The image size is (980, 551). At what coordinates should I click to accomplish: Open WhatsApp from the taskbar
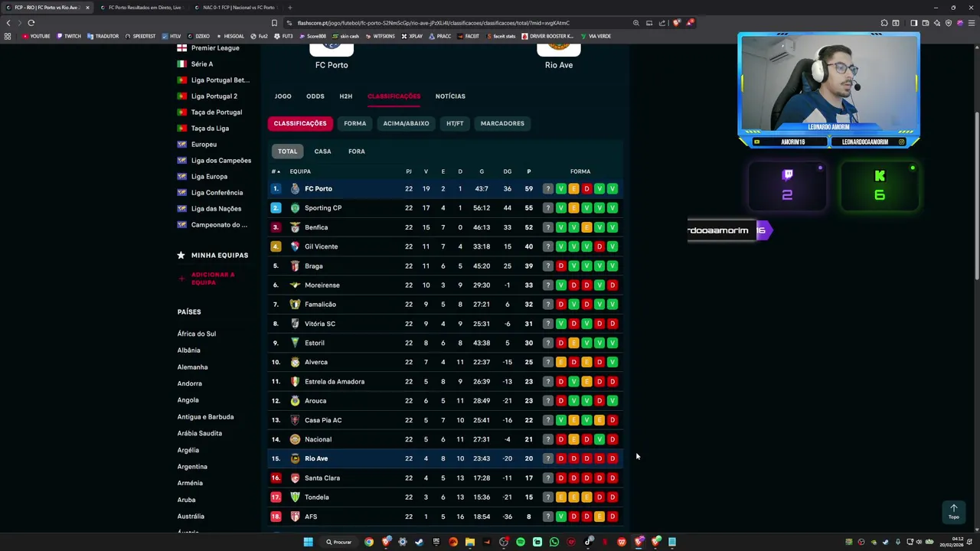point(554,542)
